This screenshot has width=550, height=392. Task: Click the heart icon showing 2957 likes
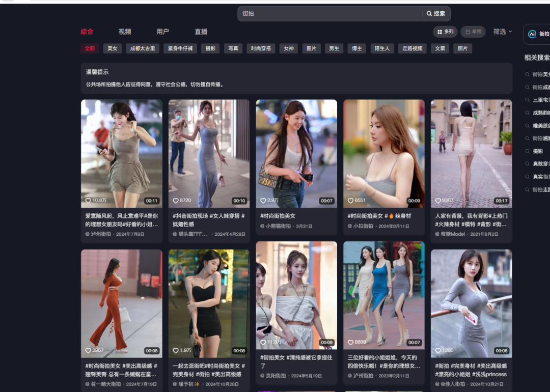pyautogui.click(x=88, y=351)
